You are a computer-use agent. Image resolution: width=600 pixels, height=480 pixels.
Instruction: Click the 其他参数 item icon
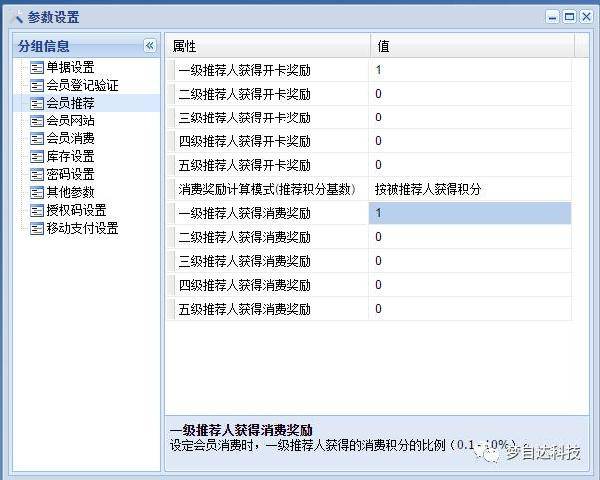click(x=37, y=192)
